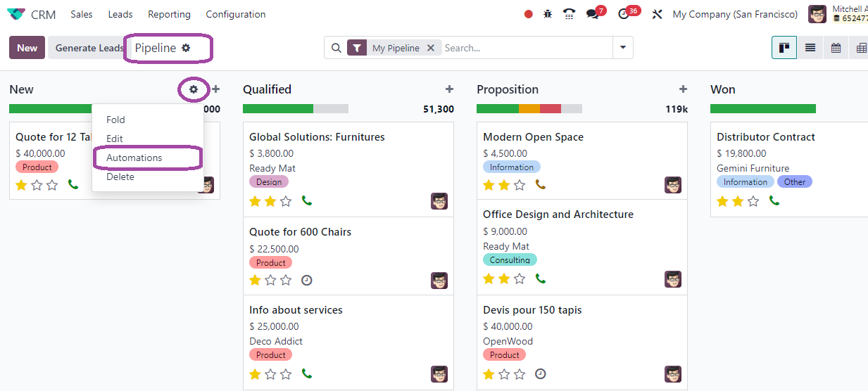Set third priority star on Info about services
This screenshot has width=868, height=391.
pyautogui.click(x=286, y=374)
